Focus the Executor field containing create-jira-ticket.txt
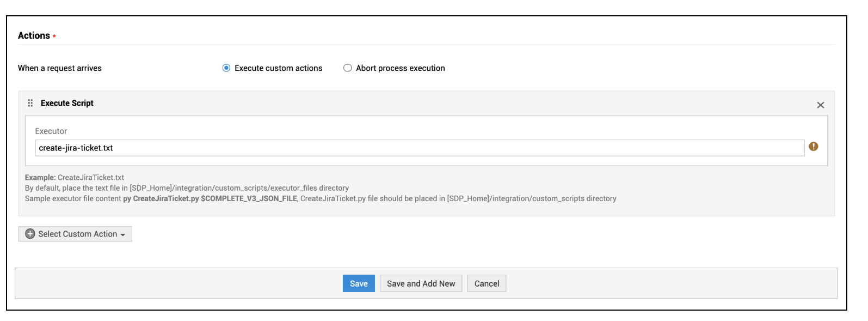868x321 pixels. click(419, 148)
